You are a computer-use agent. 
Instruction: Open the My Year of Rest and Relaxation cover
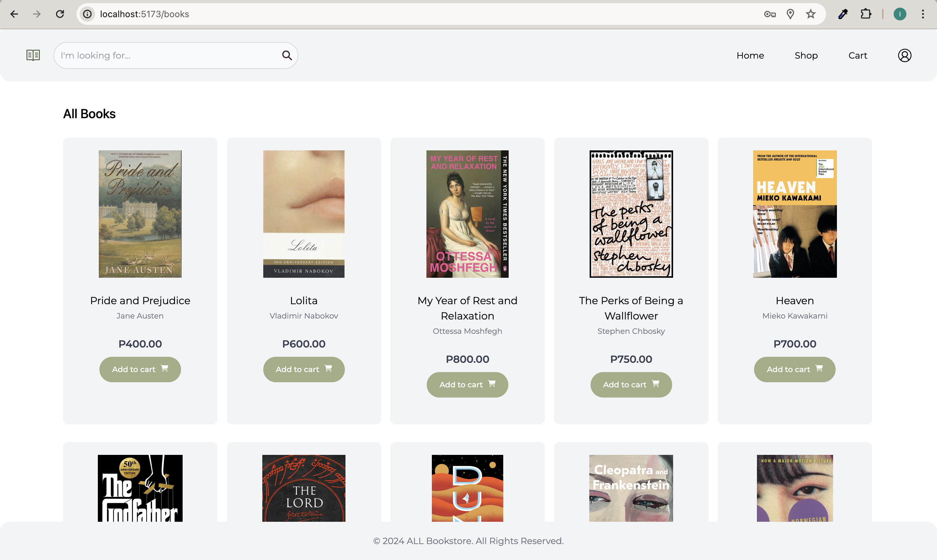point(467,214)
